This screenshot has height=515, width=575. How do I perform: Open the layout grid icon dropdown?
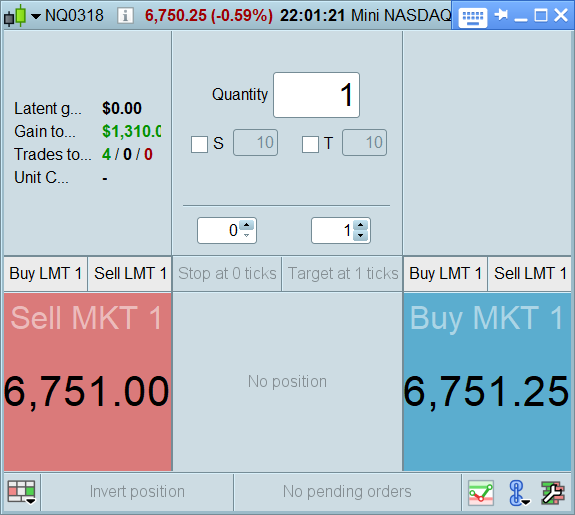coord(22,492)
